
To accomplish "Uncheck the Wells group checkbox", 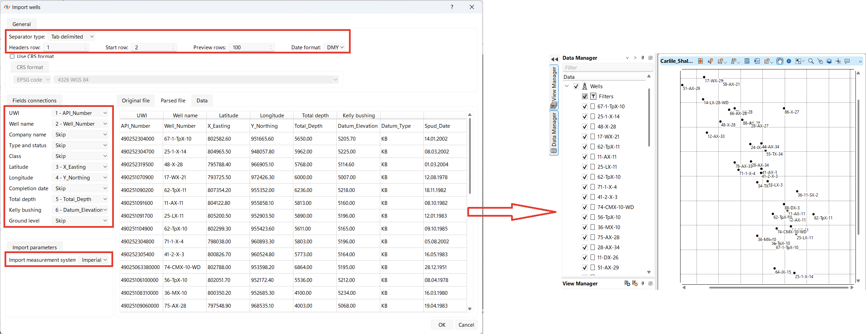I will (x=576, y=86).
